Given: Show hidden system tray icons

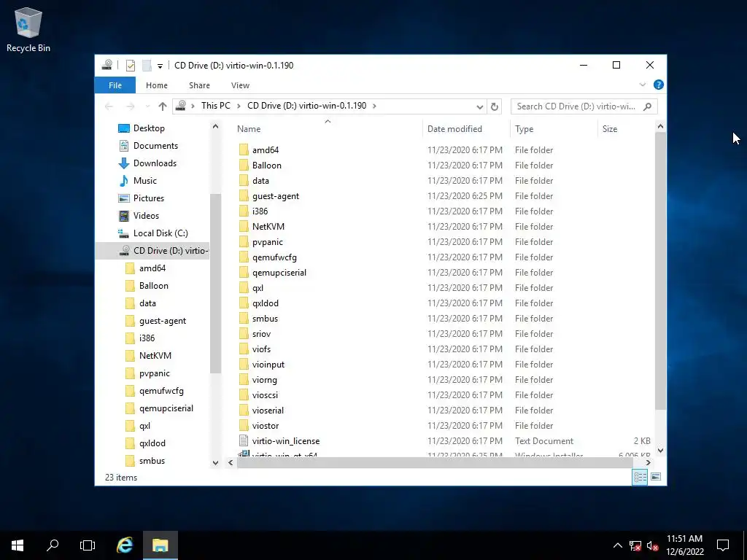Looking at the screenshot, I should 617,545.
